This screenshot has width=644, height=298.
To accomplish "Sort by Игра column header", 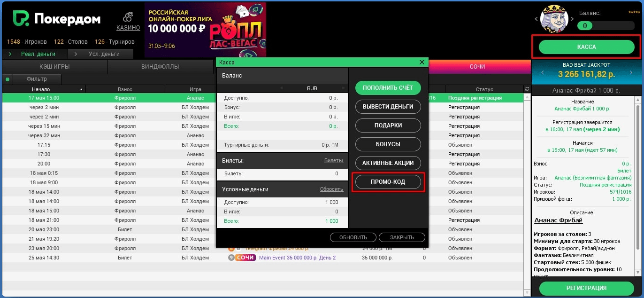I will [195, 89].
